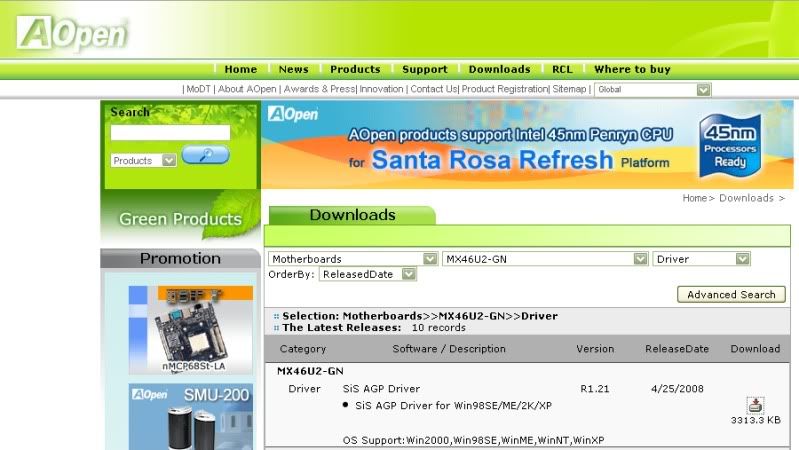Open the Support menu item
Screen dimensions: 799x450
coord(424,69)
